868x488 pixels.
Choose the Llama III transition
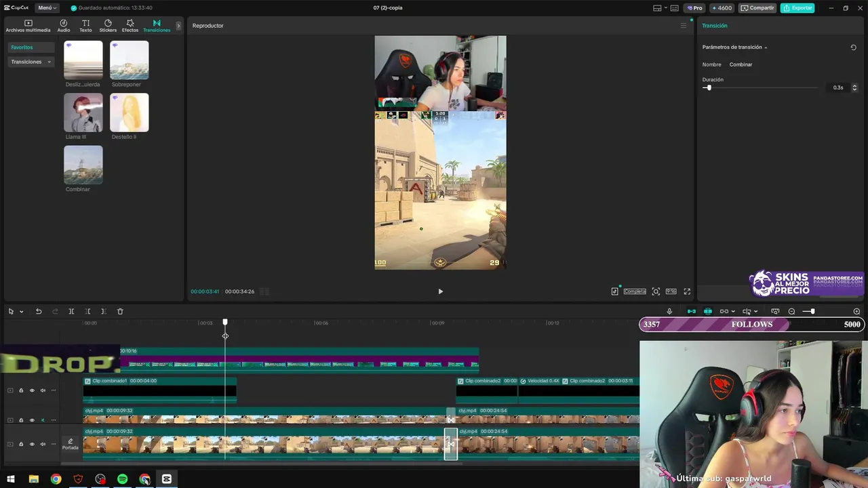coord(83,113)
